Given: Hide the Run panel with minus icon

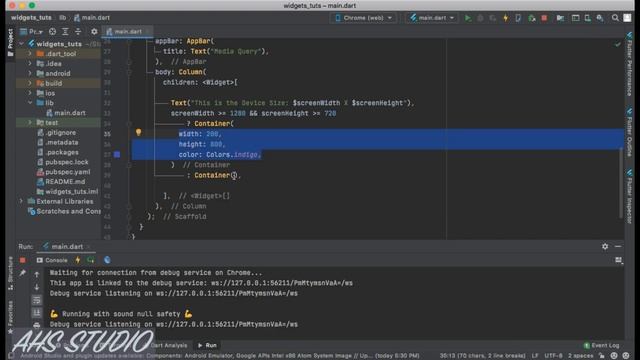Looking at the screenshot, I should [618, 247].
